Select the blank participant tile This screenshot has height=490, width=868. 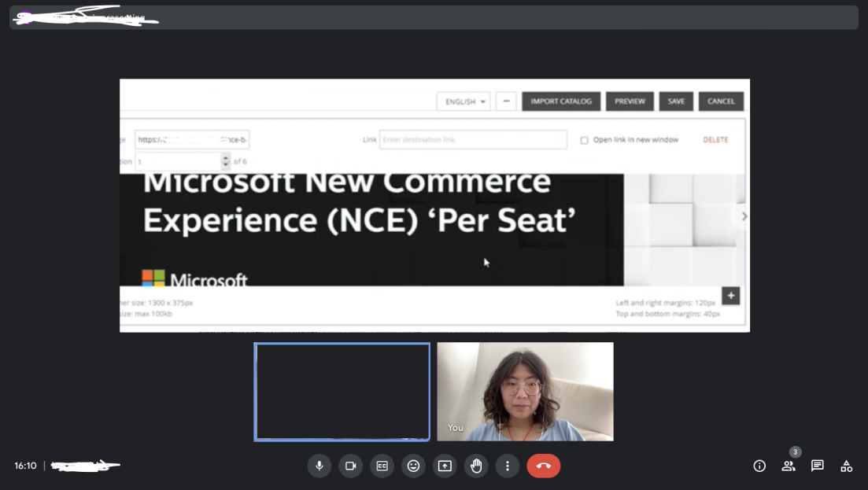[342, 392]
